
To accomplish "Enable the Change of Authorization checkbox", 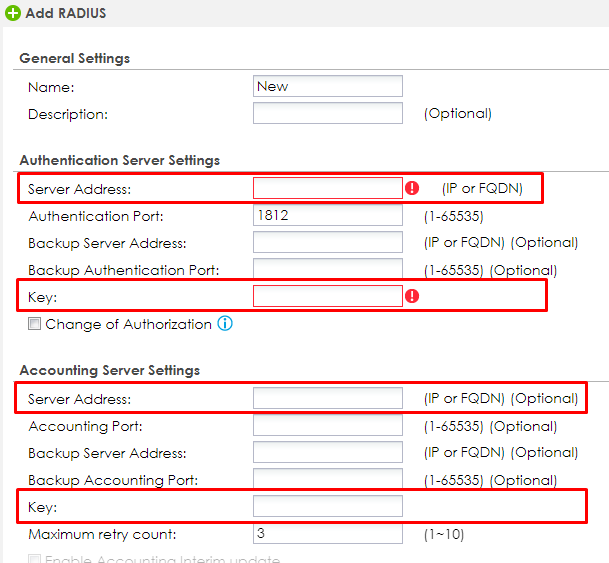I will 34,323.
